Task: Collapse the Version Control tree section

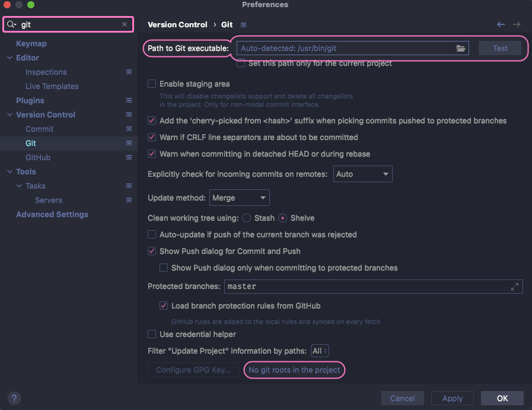Action: (10, 115)
